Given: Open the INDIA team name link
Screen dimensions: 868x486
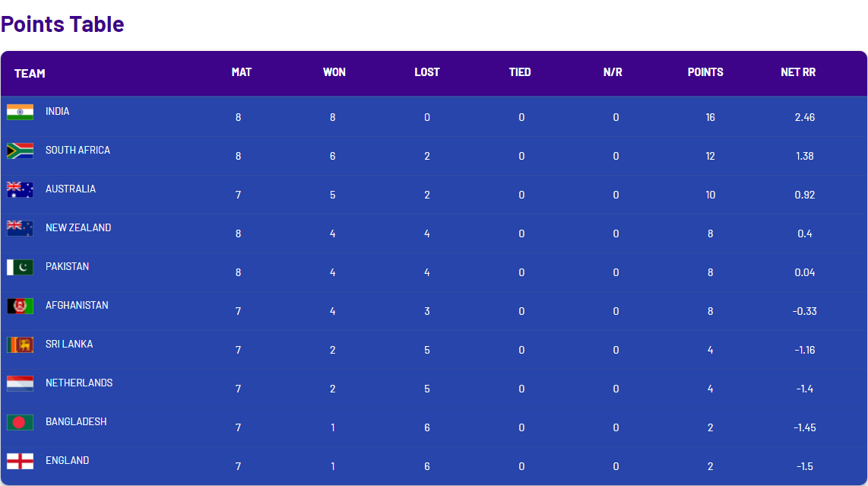Looking at the screenshot, I should (57, 112).
